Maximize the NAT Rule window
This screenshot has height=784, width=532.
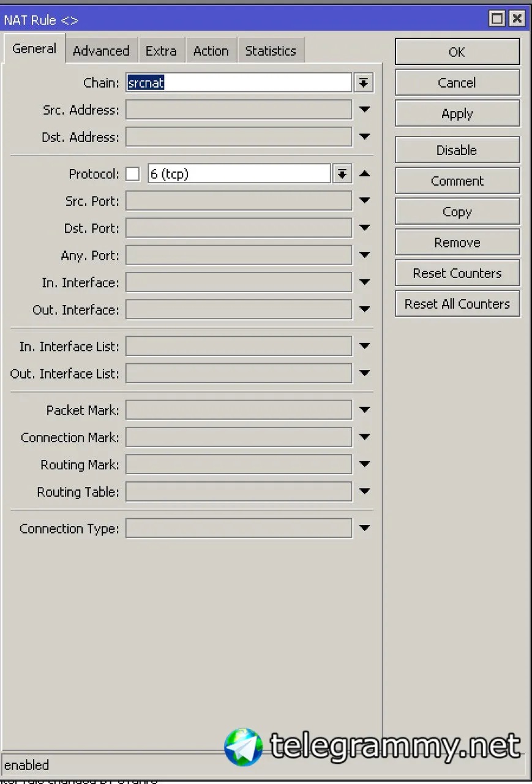pos(497,19)
